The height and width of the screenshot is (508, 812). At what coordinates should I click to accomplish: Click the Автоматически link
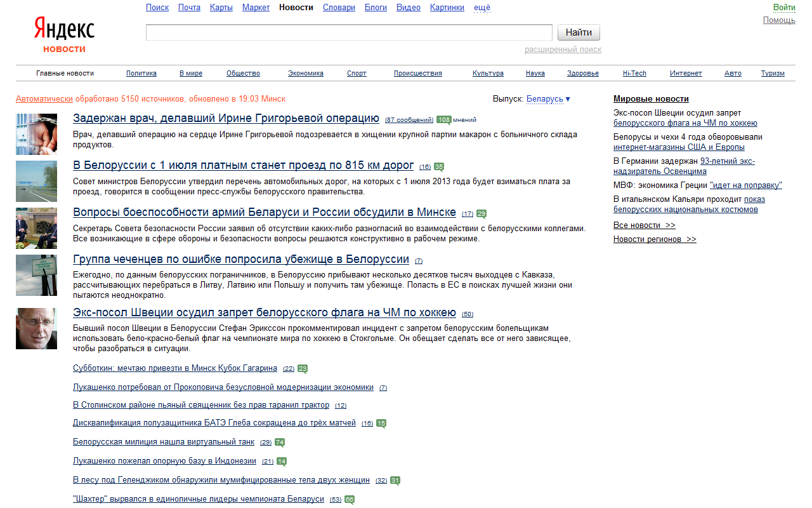tap(44, 99)
